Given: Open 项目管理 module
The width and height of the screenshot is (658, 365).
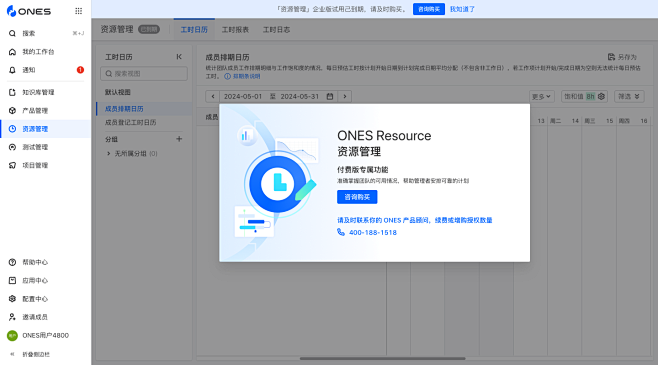Looking at the screenshot, I should [x=45, y=165].
